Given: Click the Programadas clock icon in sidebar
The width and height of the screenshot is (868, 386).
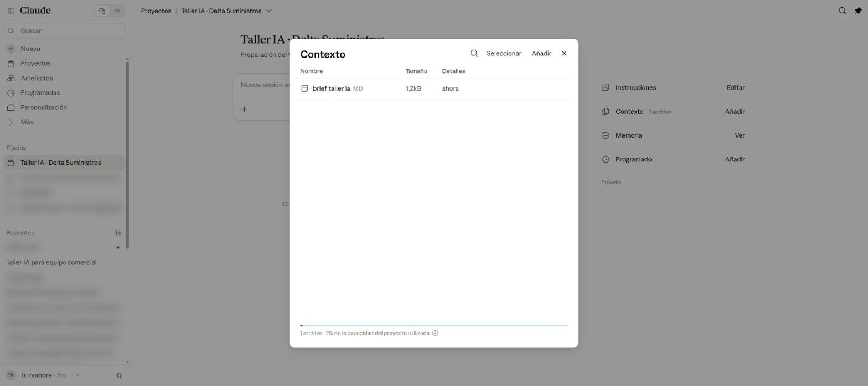Looking at the screenshot, I should click(11, 93).
